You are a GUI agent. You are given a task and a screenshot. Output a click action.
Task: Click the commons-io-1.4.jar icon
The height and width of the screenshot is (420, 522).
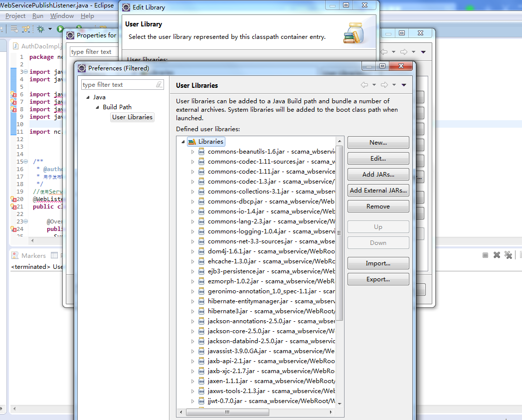[201, 212]
